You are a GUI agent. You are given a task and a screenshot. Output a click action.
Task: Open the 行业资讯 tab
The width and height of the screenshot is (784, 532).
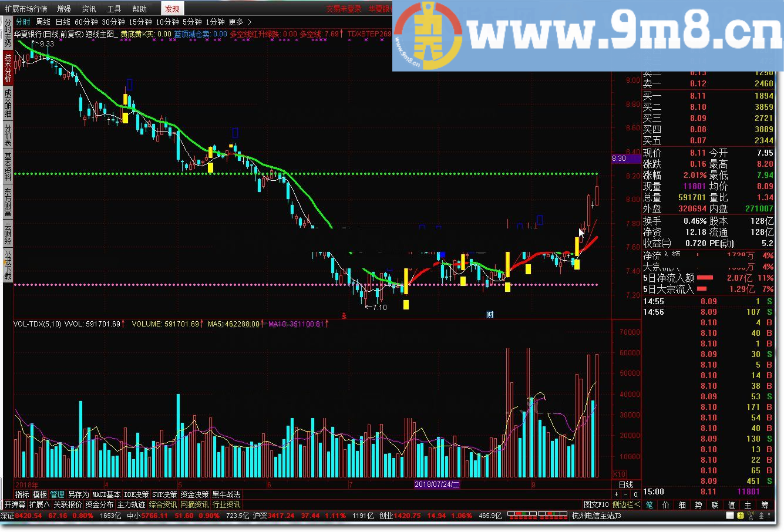pos(226,504)
